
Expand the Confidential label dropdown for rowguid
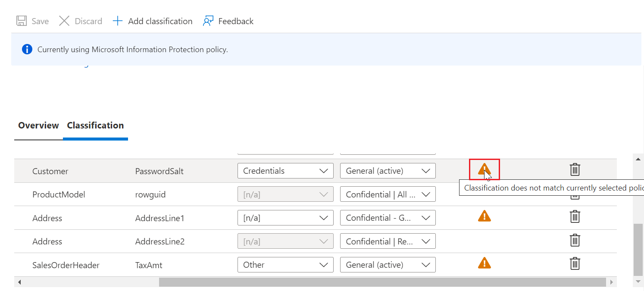point(388,194)
